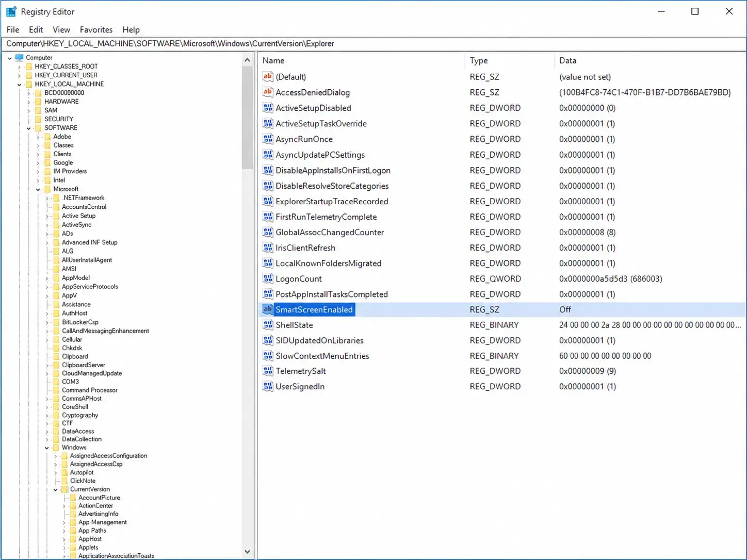The image size is (747, 560).
Task: Open the File menu
Action: click(13, 30)
